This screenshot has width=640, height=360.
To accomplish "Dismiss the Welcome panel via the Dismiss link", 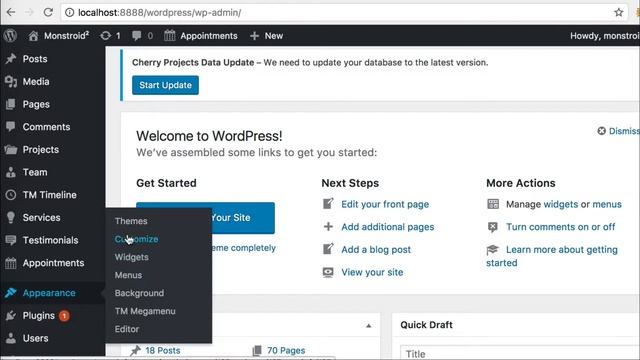I will pyautogui.click(x=624, y=131).
